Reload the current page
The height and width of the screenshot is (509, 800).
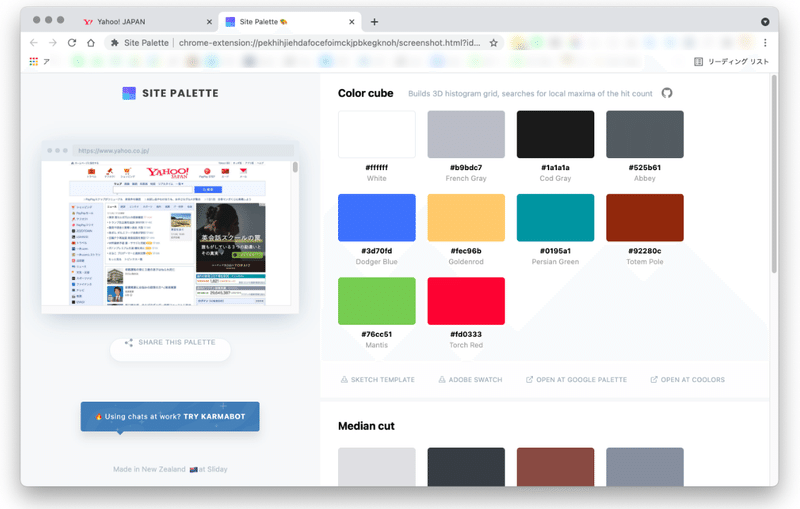coord(72,43)
